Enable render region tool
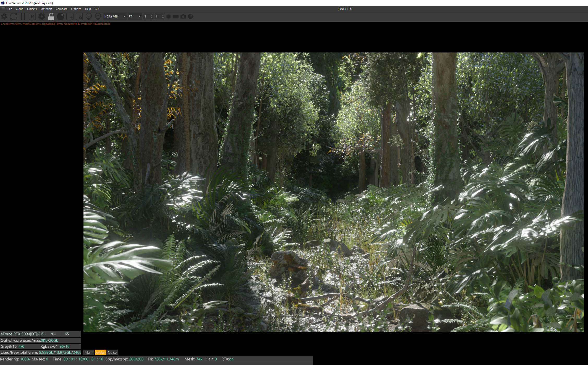This screenshot has height=365, width=588. point(70,16)
